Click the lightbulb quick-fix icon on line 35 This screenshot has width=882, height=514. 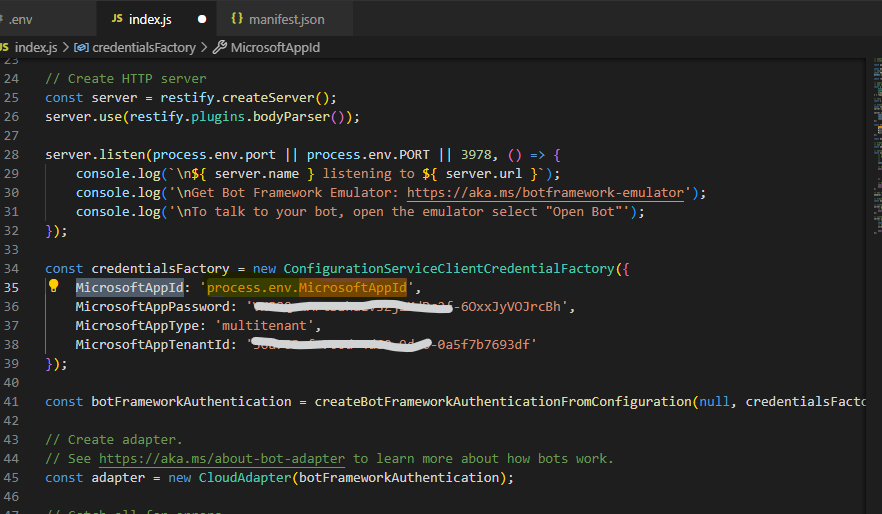[x=53, y=286]
